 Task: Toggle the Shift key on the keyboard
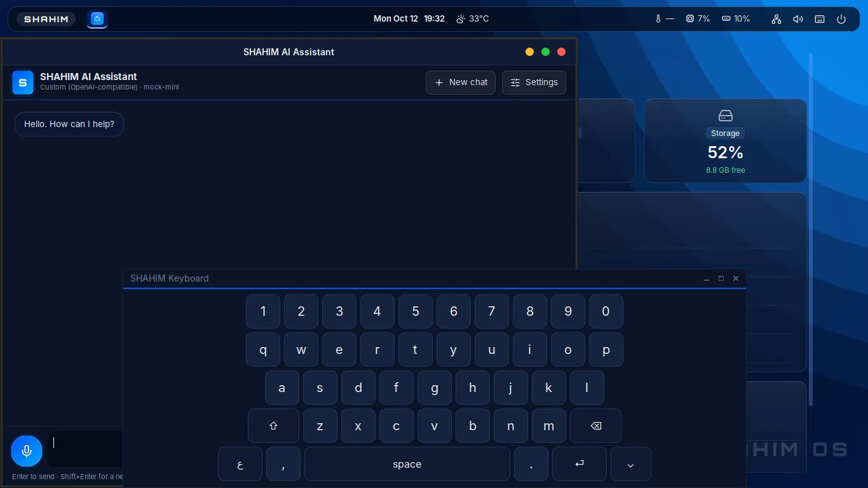coord(273,426)
